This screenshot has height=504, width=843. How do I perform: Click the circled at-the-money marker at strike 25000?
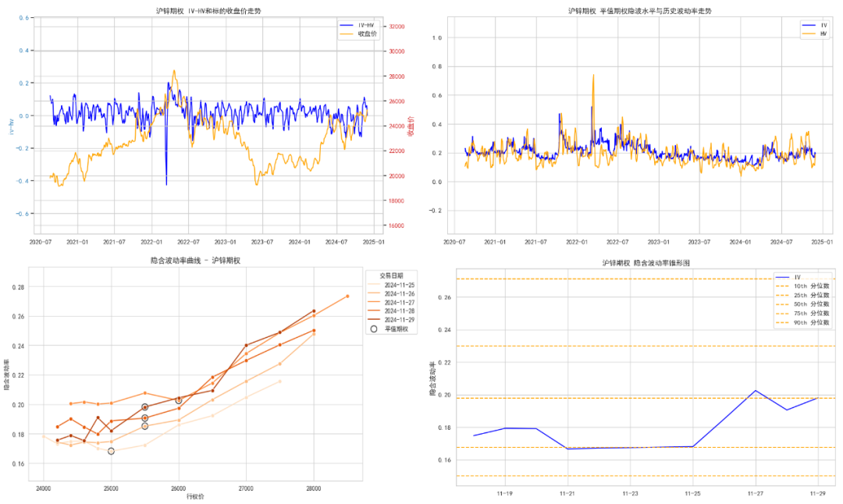[x=112, y=452]
